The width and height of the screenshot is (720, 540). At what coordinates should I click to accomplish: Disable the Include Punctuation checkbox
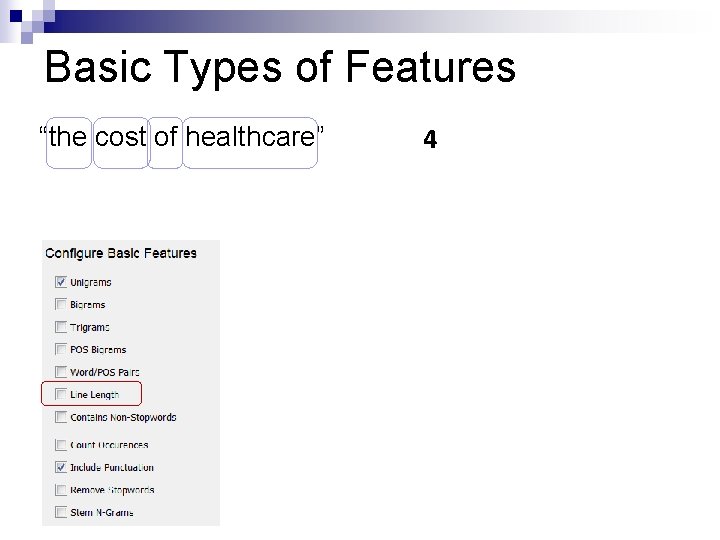click(61, 467)
